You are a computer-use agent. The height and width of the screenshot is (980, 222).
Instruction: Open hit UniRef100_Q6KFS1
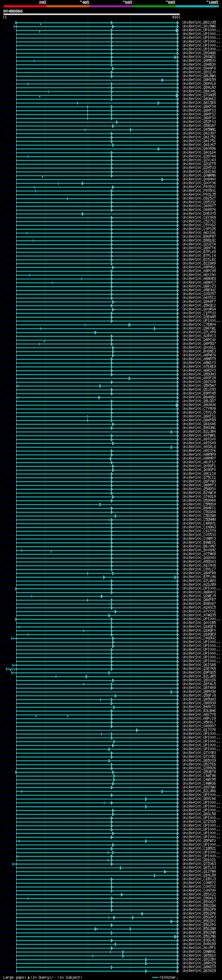199,416
